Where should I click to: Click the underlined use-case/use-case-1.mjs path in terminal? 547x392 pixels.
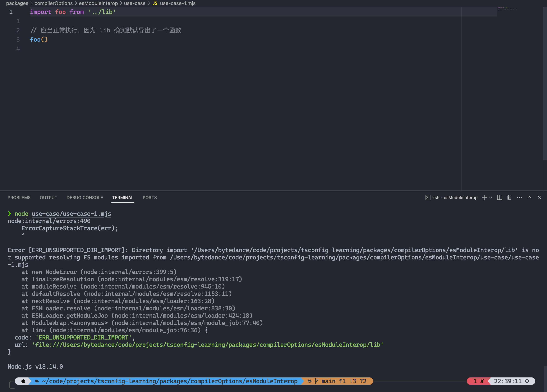click(71, 214)
